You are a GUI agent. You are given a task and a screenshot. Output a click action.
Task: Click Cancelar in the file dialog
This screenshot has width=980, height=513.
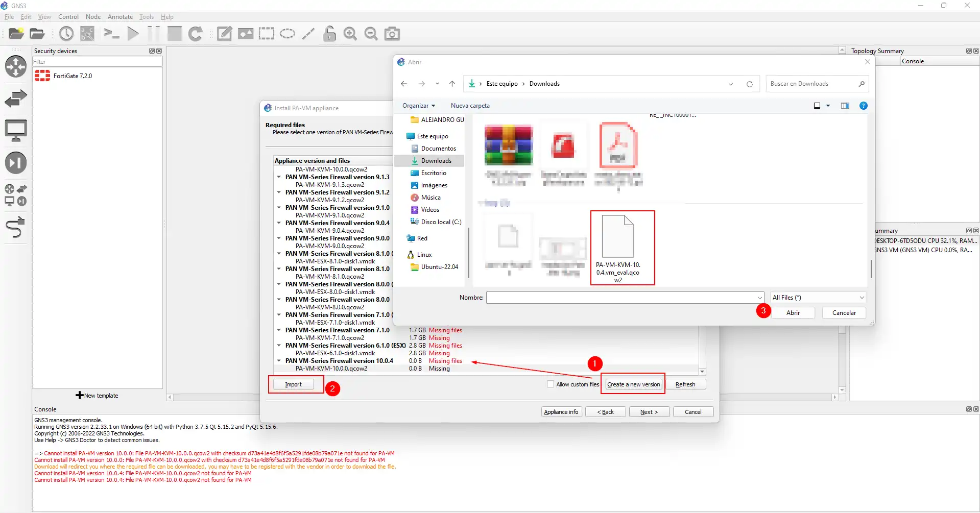(x=844, y=313)
